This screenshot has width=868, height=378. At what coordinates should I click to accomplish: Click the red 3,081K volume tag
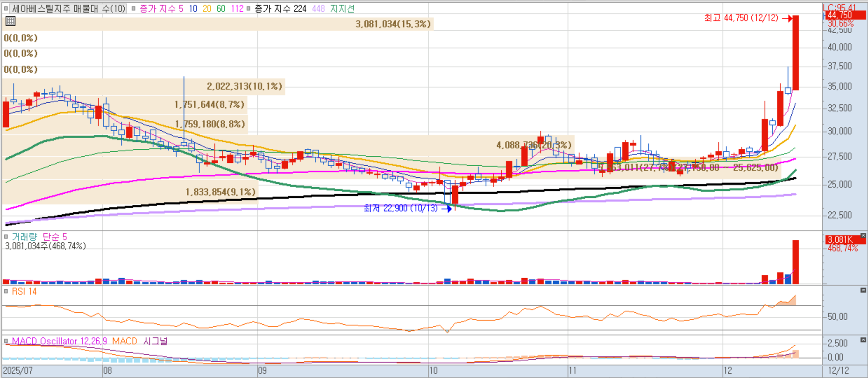click(x=845, y=239)
